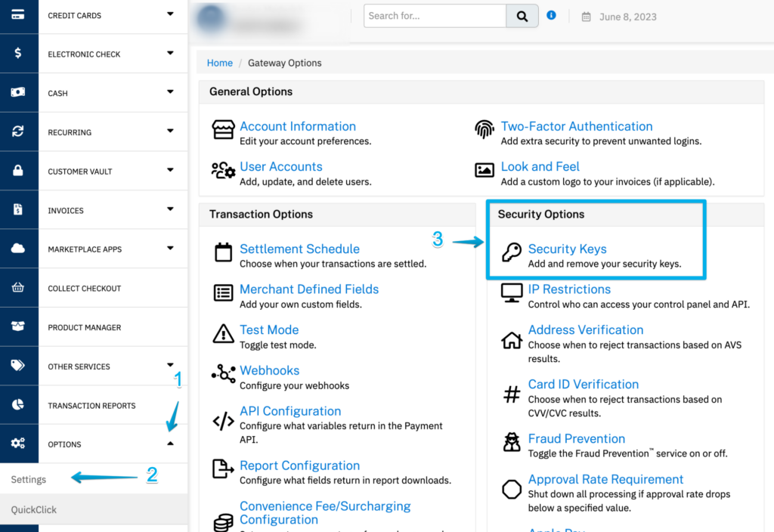Viewport: 774px width, 532px height.
Task: Select QuickClick in the sidebar submenu
Action: tap(34, 509)
